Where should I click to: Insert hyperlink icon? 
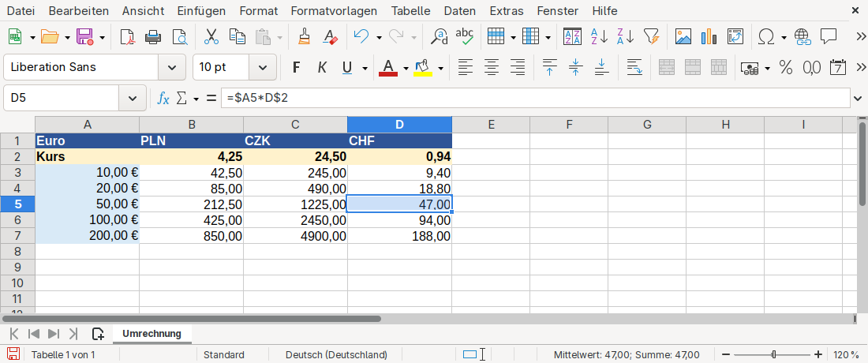pos(803,37)
